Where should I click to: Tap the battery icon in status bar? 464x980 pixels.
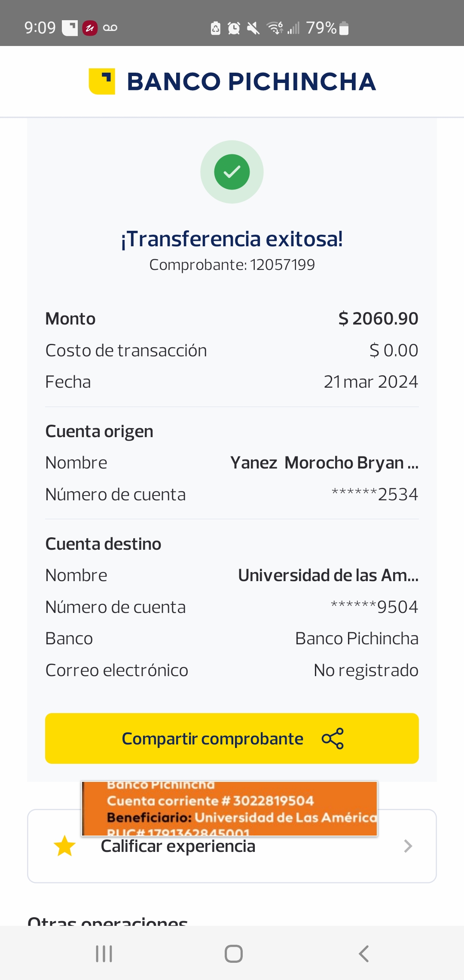coord(344,28)
